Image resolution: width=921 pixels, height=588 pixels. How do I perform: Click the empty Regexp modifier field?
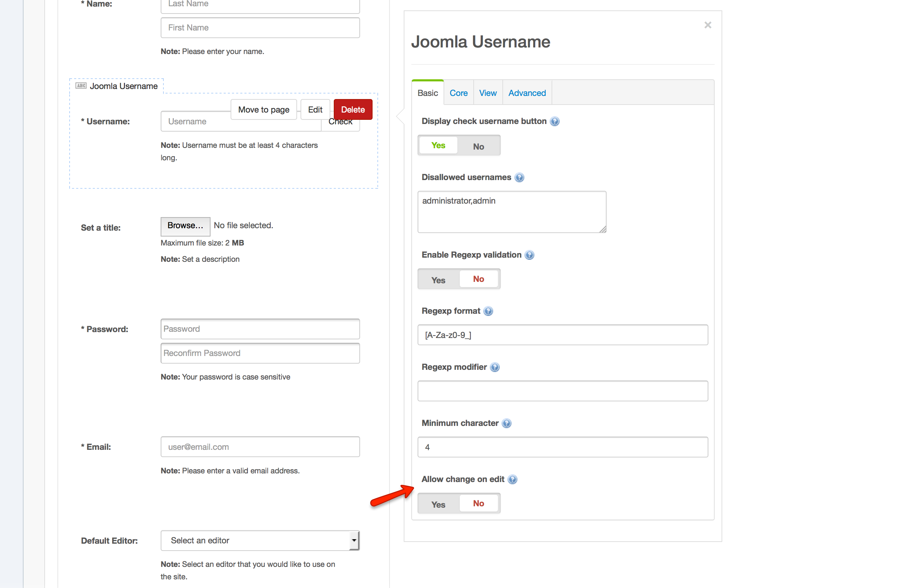point(563,391)
